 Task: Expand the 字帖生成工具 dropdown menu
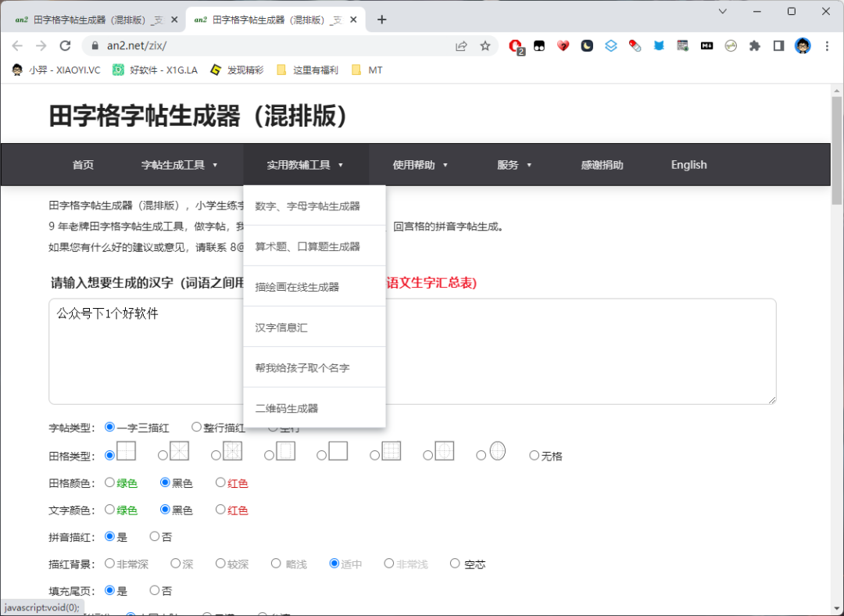[x=179, y=165]
